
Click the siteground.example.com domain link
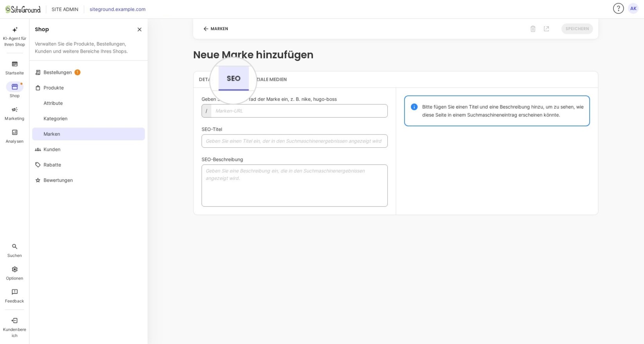tap(117, 9)
